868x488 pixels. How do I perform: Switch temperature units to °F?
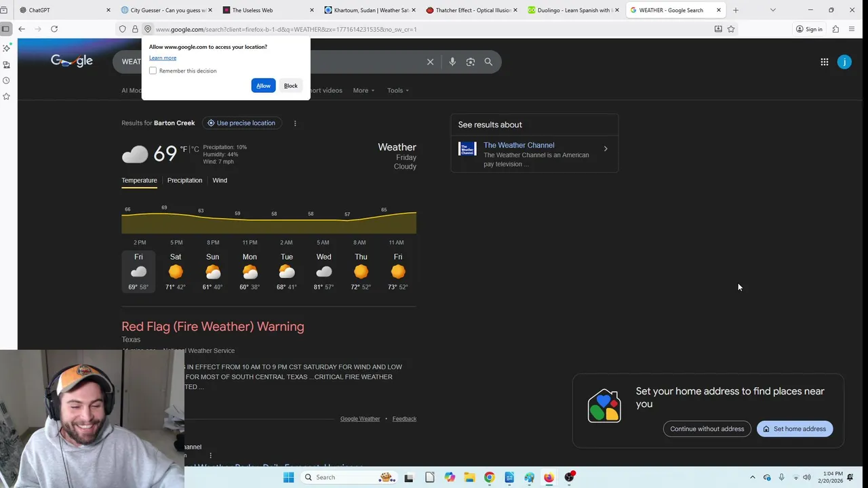183,149
